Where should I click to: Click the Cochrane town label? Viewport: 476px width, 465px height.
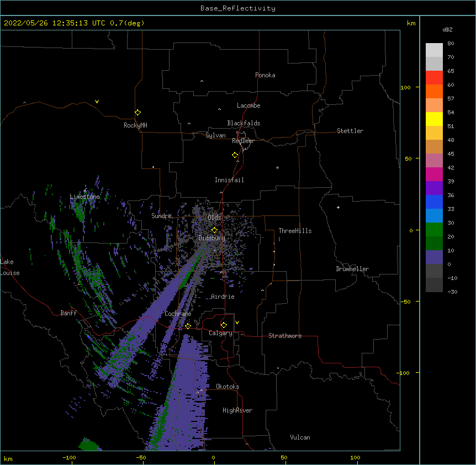click(x=178, y=314)
